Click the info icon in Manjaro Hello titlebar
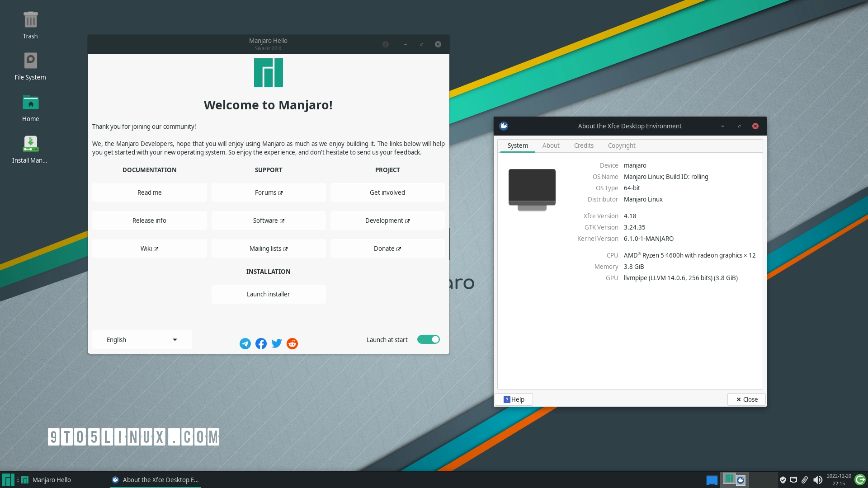This screenshot has height=488, width=868. pos(386,44)
